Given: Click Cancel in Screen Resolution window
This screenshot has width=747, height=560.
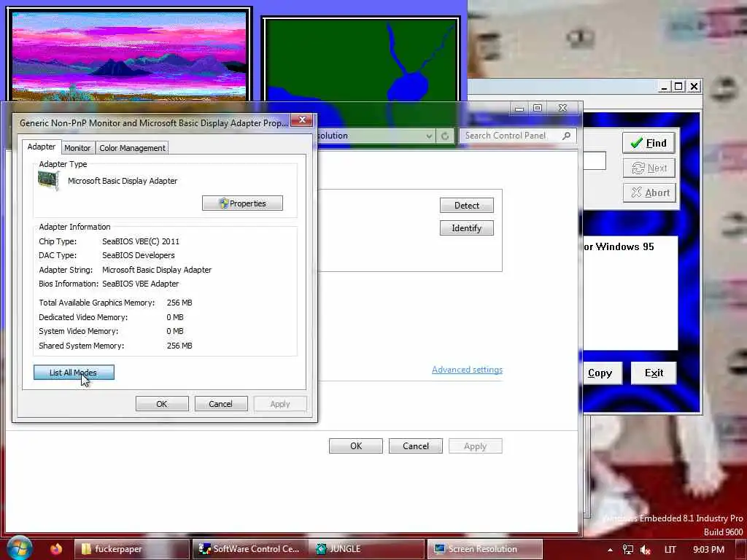Looking at the screenshot, I should click(415, 446).
